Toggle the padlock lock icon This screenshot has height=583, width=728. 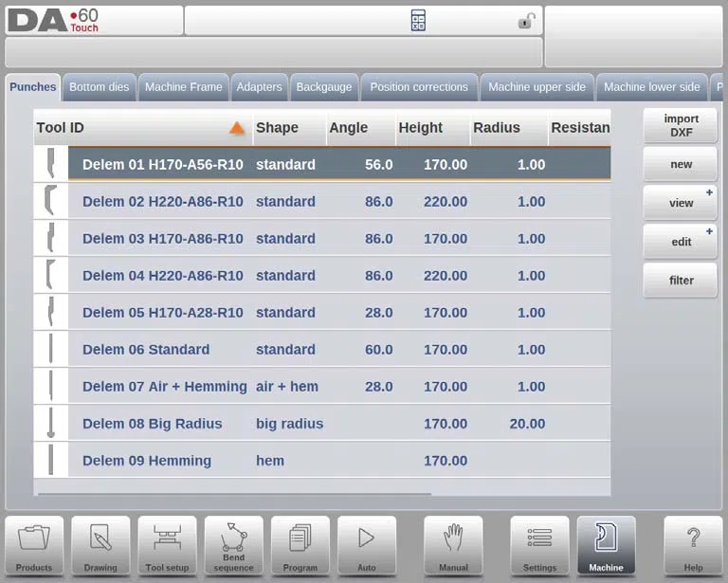526,21
